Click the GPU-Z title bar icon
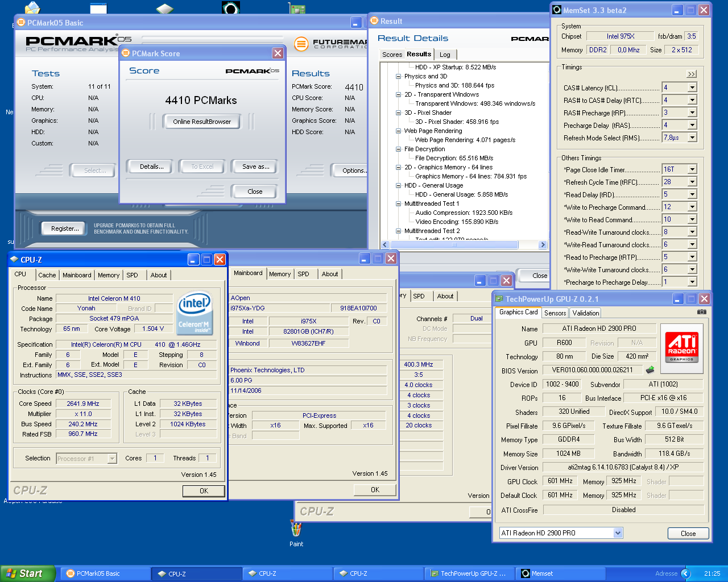This screenshot has height=582, width=728. pos(499,299)
